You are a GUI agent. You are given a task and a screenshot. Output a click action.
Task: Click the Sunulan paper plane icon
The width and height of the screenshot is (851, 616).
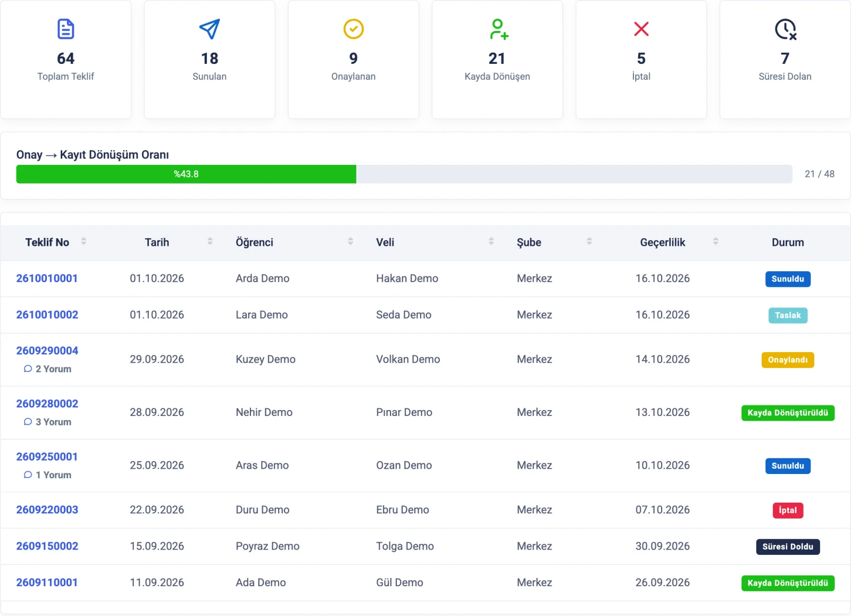[x=210, y=29]
